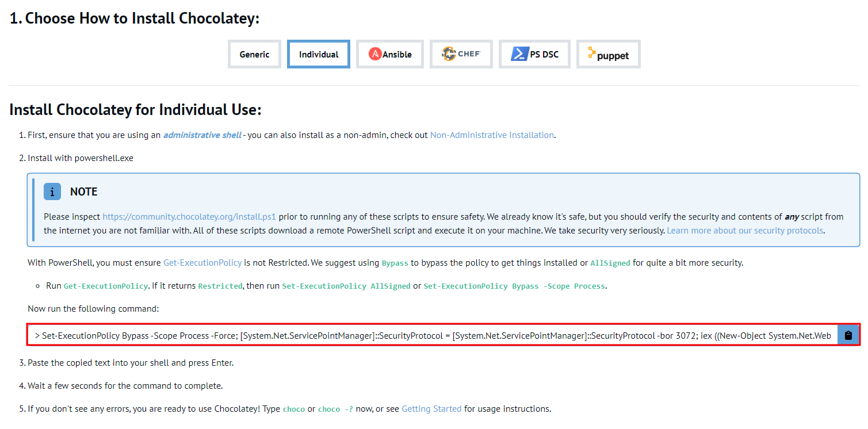
Task: Click the 'AllSigned' code text in the suggestion sentence
Action: click(x=610, y=263)
